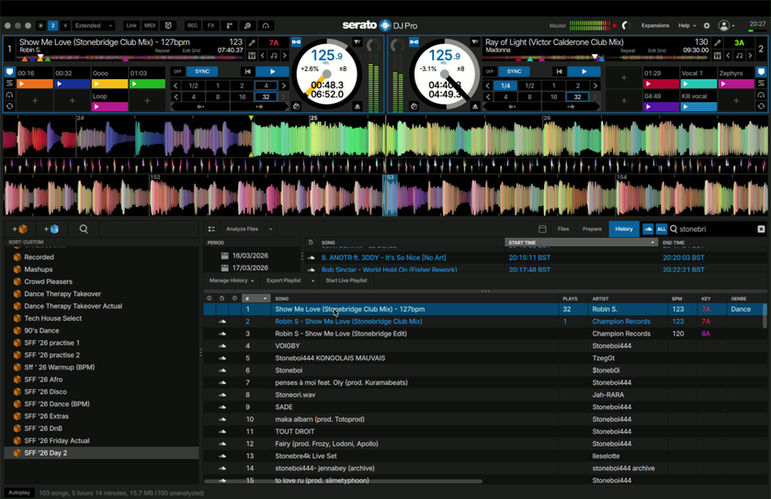Toggle SYNC on deck 2
The image size is (771, 499).
pyautogui.click(x=514, y=72)
